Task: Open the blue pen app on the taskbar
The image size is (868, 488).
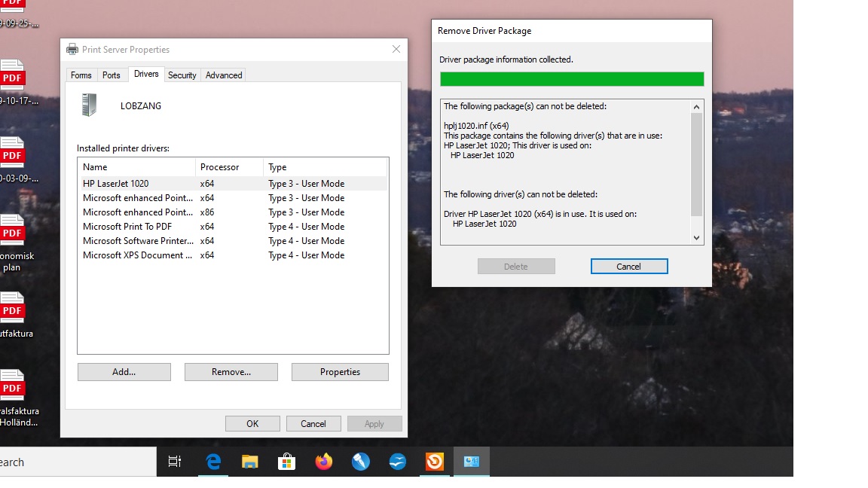Action: 361,462
